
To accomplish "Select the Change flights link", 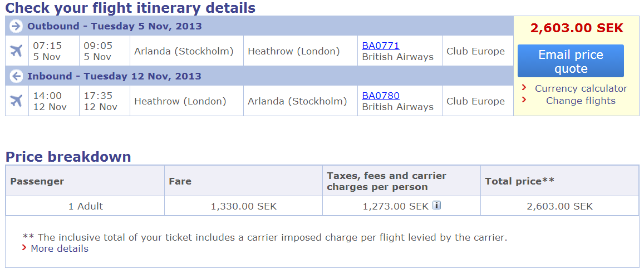I will point(581,101).
